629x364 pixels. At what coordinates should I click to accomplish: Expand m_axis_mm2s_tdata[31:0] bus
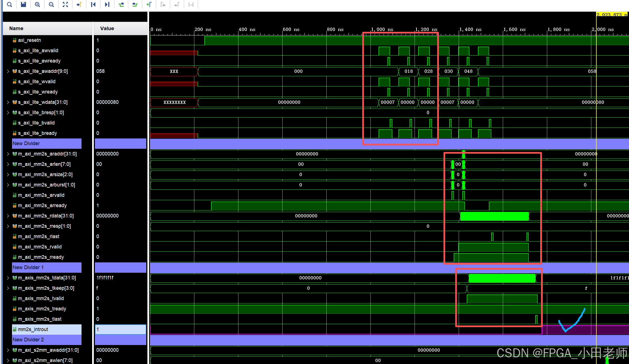click(x=8, y=278)
